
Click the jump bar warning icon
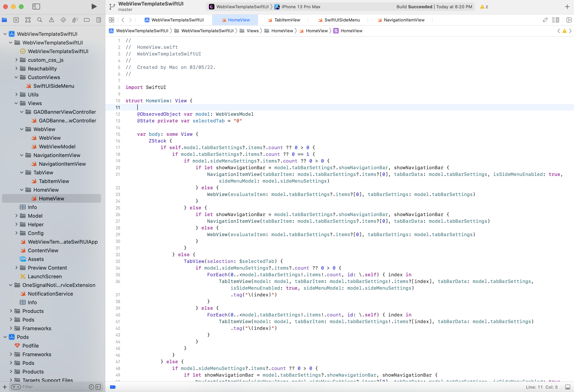tap(564, 31)
